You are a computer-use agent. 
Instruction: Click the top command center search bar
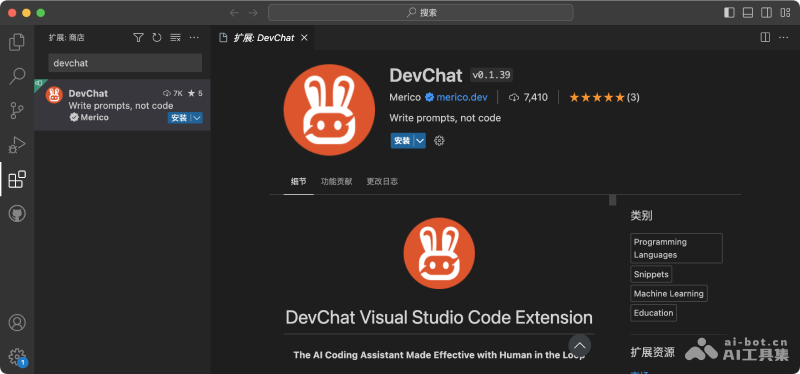click(420, 13)
